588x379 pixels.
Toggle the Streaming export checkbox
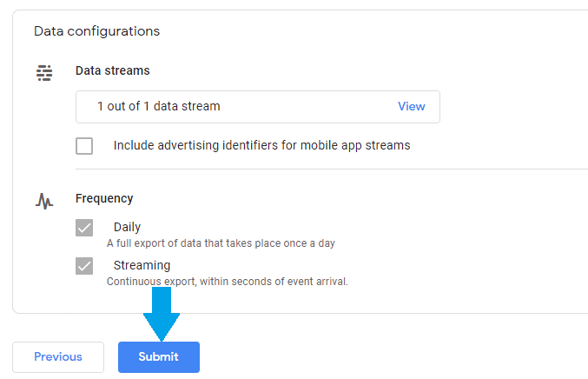84,266
